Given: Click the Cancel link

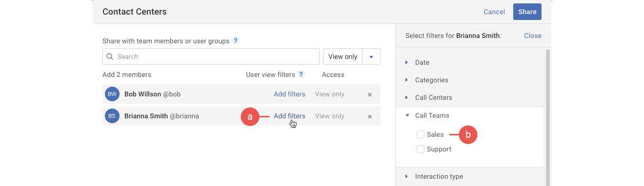Looking at the screenshot, I should click(x=494, y=12).
